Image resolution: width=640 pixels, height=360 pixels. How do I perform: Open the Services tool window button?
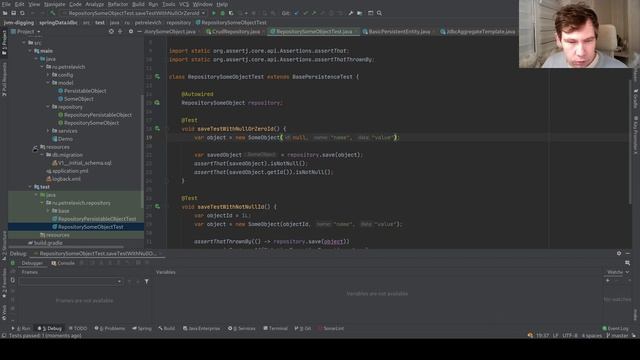(x=241, y=328)
